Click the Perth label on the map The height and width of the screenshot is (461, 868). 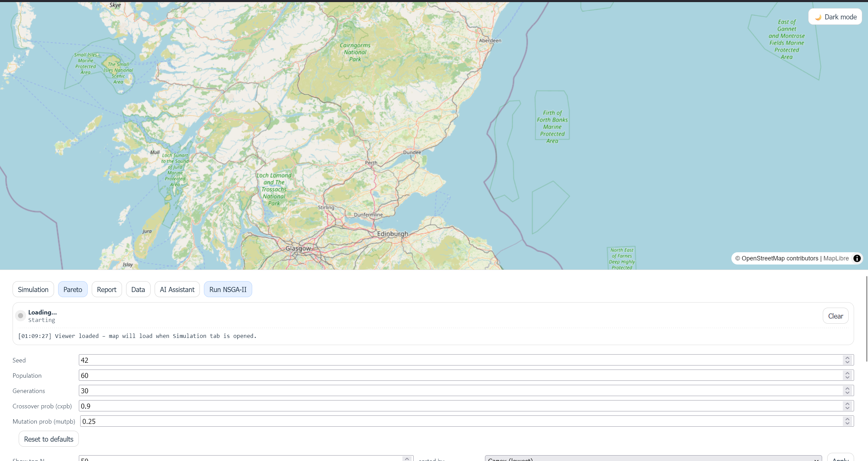(371, 163)
